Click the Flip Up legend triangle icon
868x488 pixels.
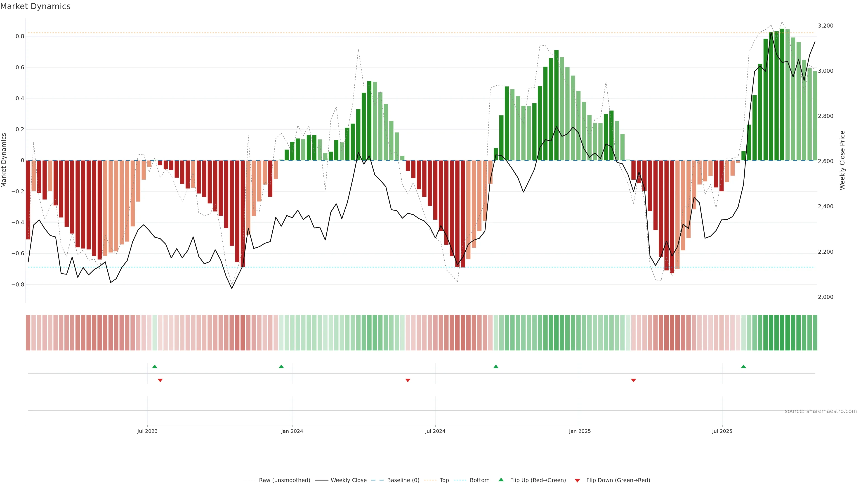click(501, 480)
